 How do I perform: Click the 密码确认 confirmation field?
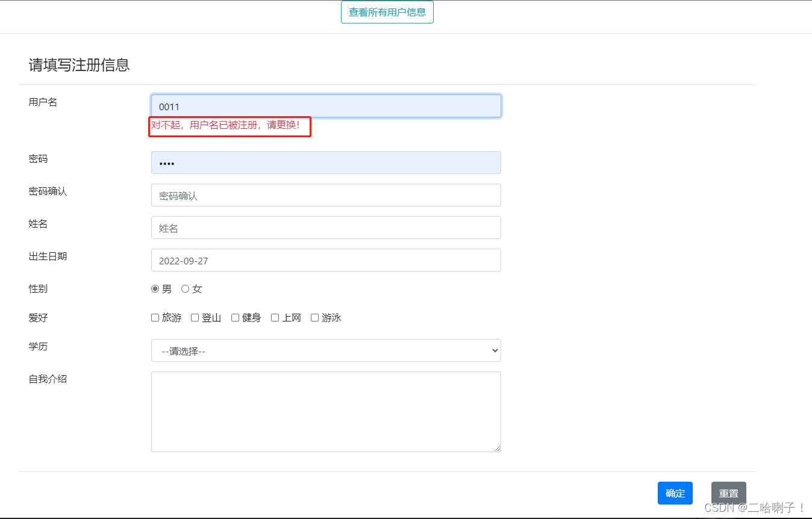coord(326,194)
